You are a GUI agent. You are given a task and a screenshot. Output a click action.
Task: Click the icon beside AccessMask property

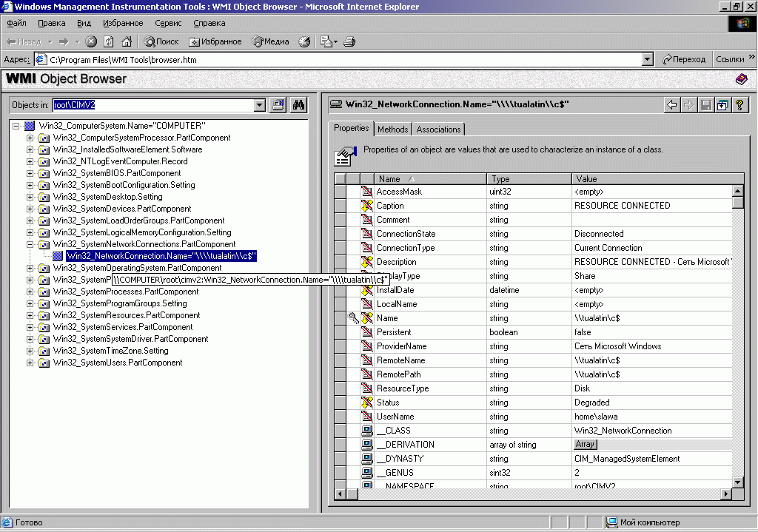367,192
